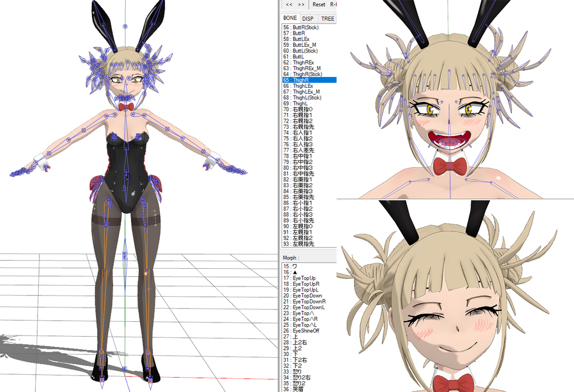
Task: Select bone '84 : 右薬指3'
Action: point(310,191)
